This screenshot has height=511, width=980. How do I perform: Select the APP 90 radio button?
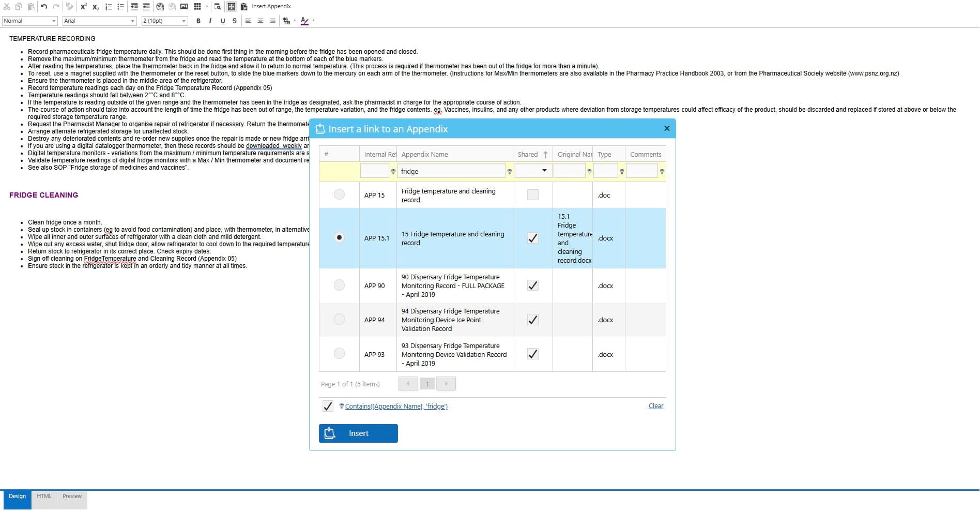[339, 285]
